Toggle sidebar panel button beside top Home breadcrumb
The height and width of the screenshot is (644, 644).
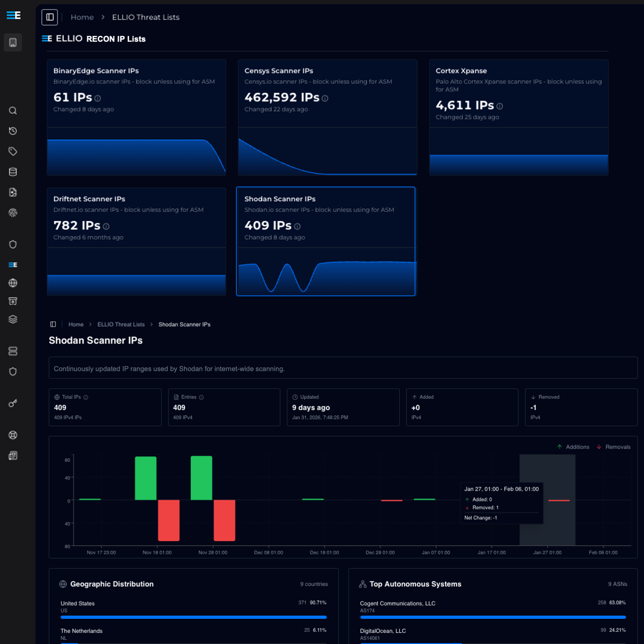[x=50, y=17]
